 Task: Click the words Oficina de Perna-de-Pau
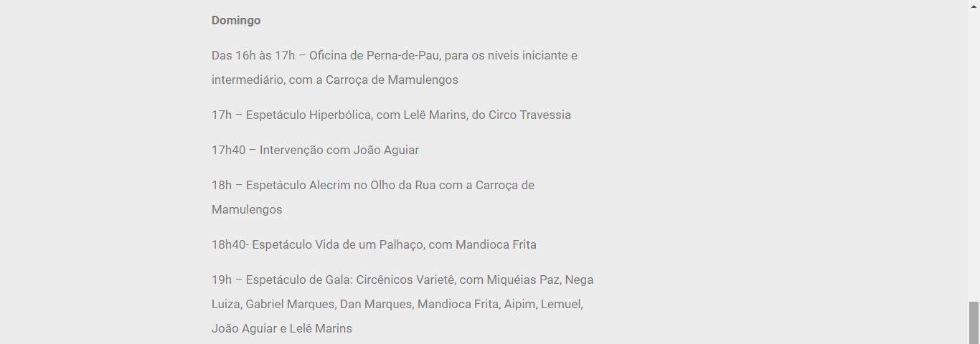tap(374, 55)
